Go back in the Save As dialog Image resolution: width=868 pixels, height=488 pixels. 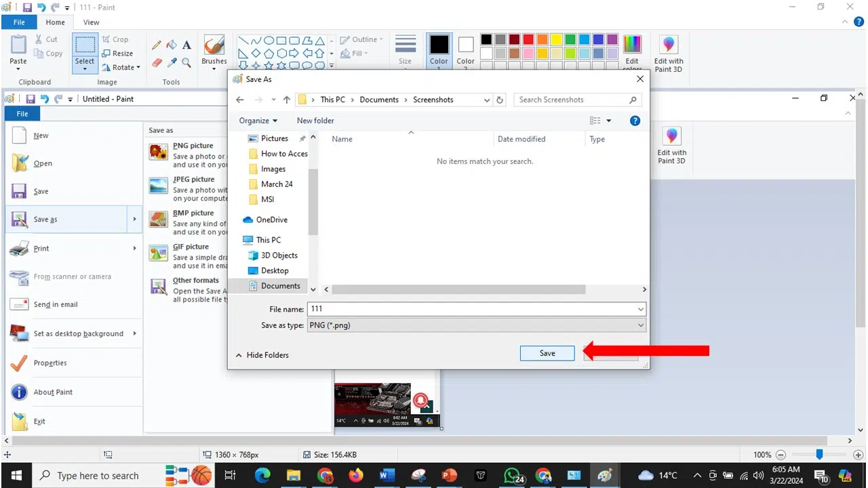pyautogui.click(x=239, y=100)
